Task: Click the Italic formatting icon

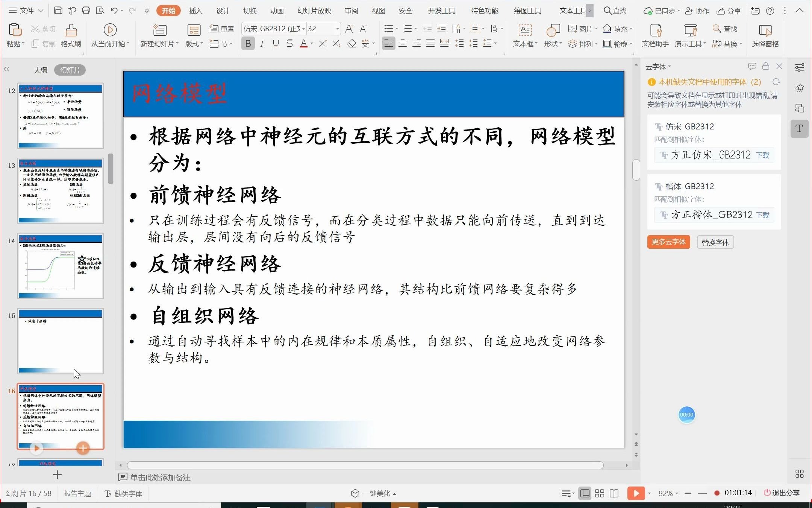Action: (262, 44)
